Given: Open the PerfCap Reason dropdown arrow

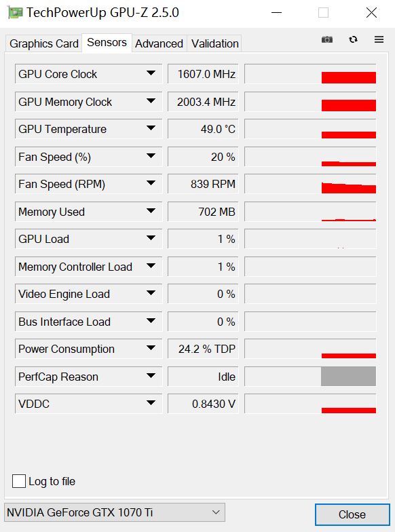Looking at the screenshot, I should point(151,376).
